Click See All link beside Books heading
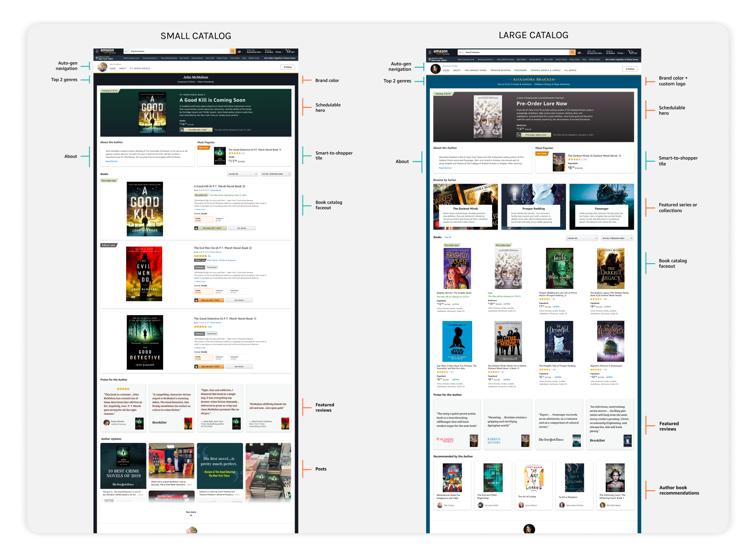The image size is (756, 559). pos(448,237)
